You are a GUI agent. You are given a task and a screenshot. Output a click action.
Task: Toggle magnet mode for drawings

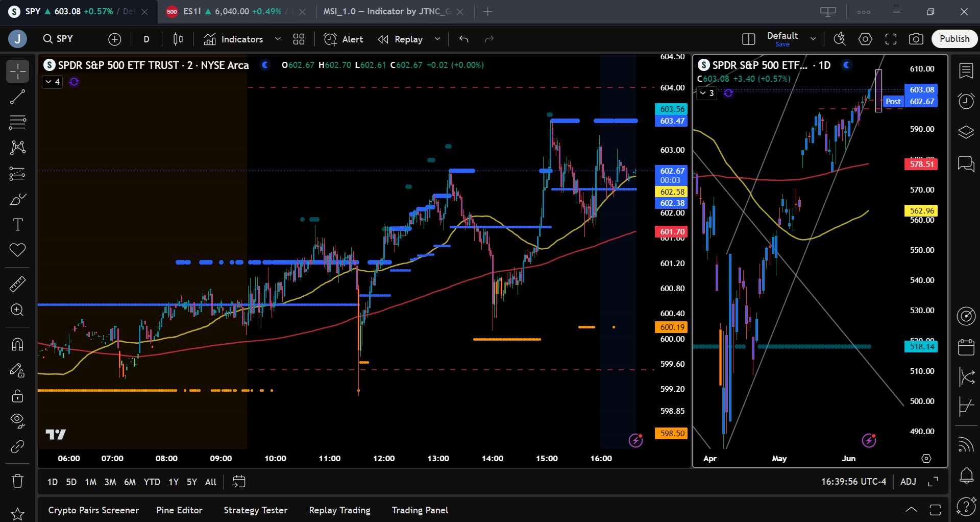click(17, 344)
